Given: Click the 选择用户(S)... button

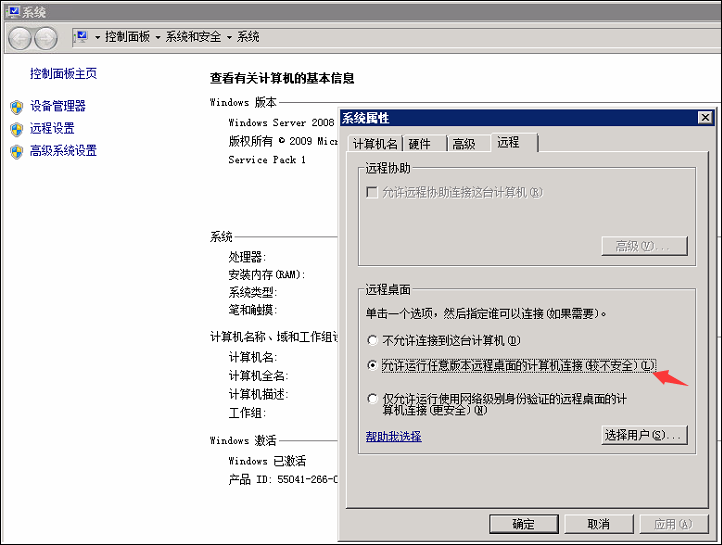Looking at the screenshot, I should pos(644,435).
